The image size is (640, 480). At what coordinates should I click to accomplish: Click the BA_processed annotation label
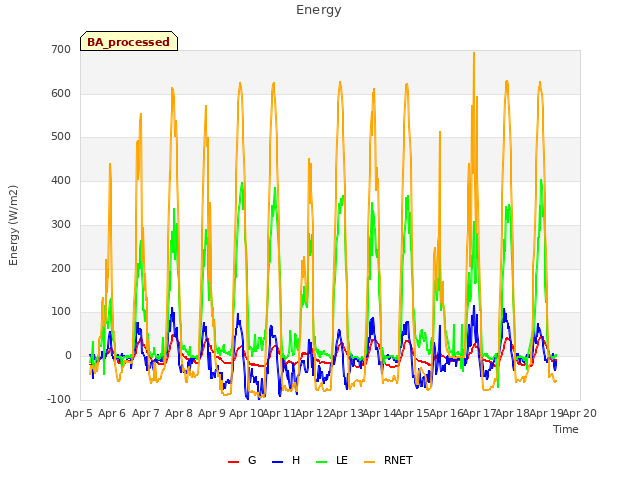(x=129, y=41)
